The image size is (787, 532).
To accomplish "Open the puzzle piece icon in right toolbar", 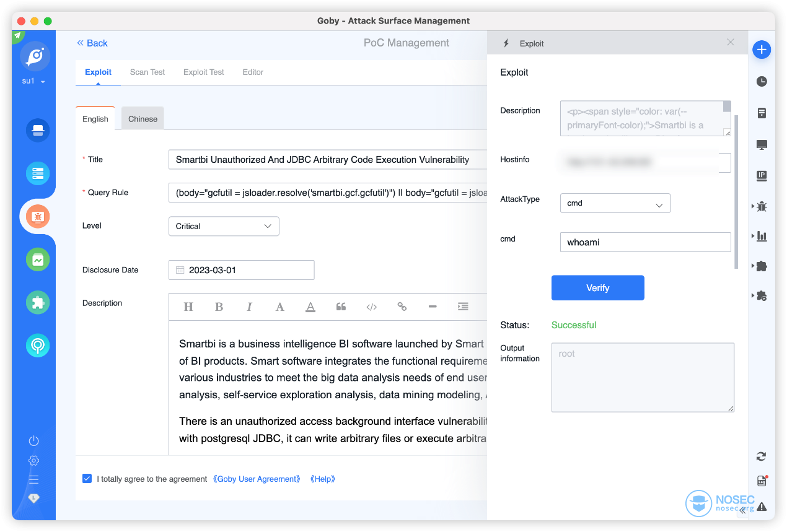I will (x=762, y=266).
